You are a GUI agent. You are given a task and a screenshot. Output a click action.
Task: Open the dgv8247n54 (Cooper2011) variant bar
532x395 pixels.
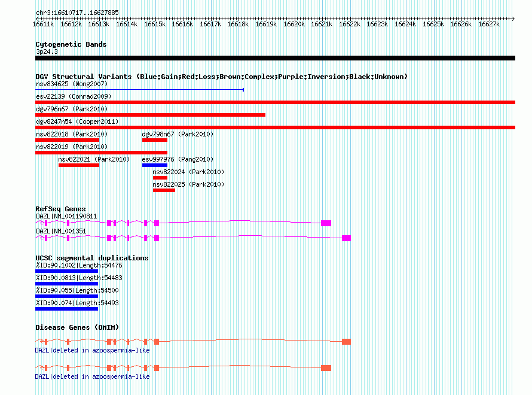275,127
